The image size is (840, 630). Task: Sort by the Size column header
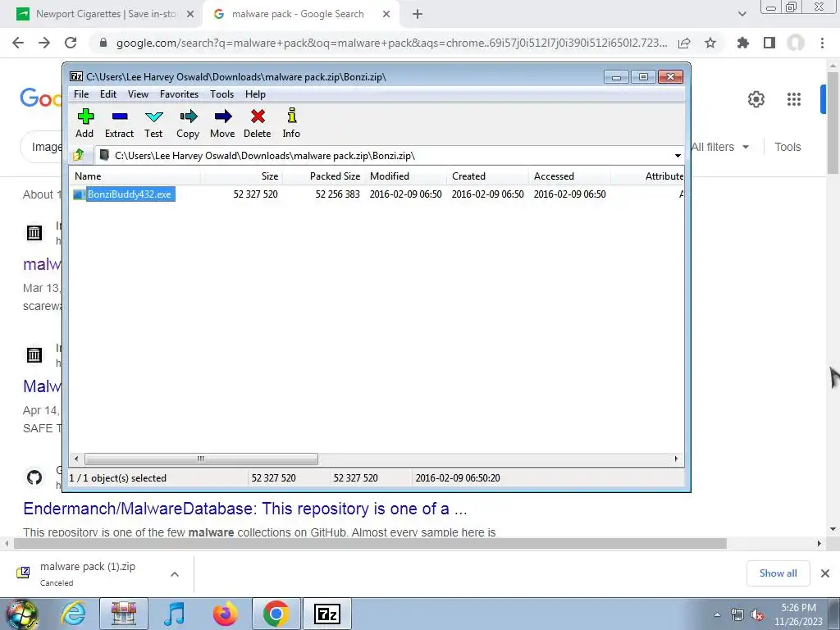click(242, 176)
